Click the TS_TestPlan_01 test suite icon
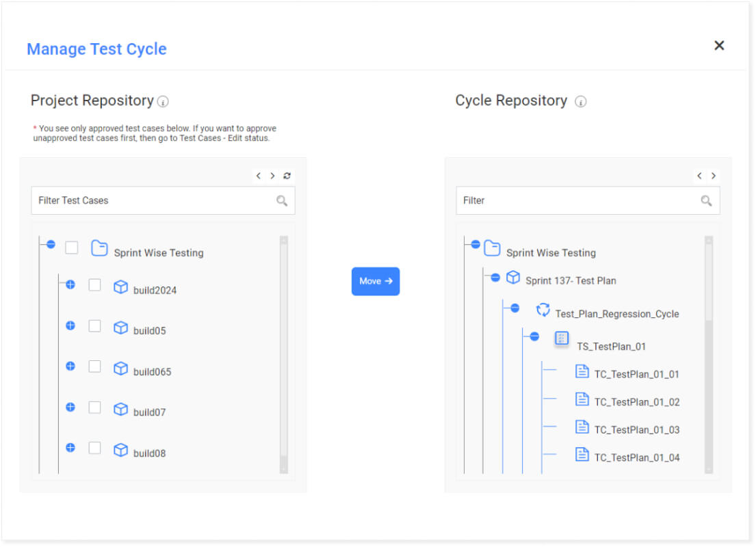Viewport: 756px width, 547px height. click(562, 338)
